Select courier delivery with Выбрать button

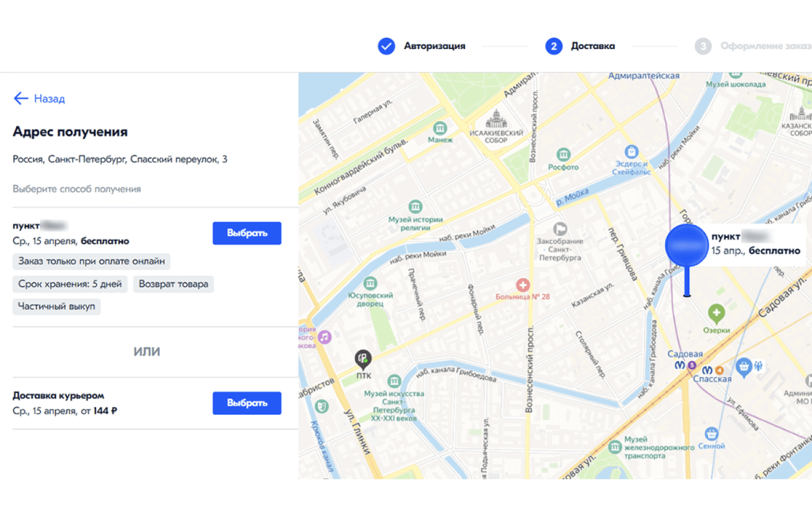[247, 403]
